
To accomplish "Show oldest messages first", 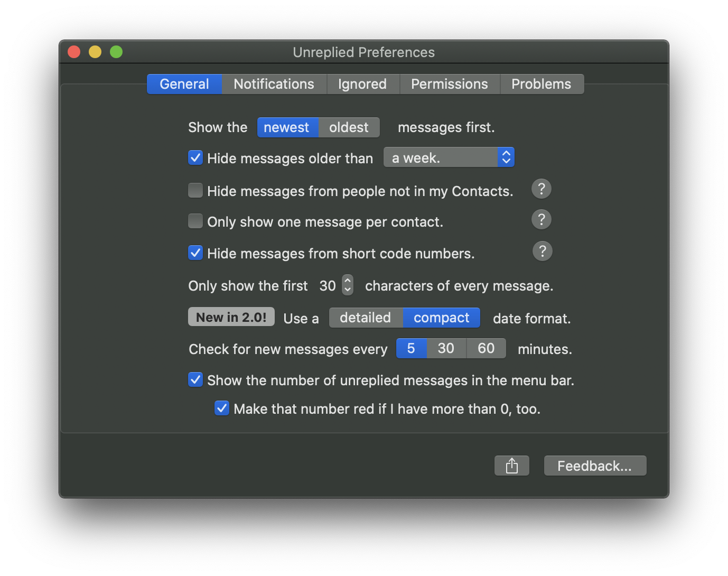I will (348, 127).
